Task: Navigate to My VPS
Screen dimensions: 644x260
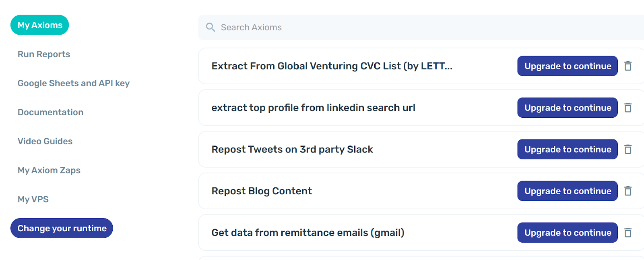Action: point(33,199)
